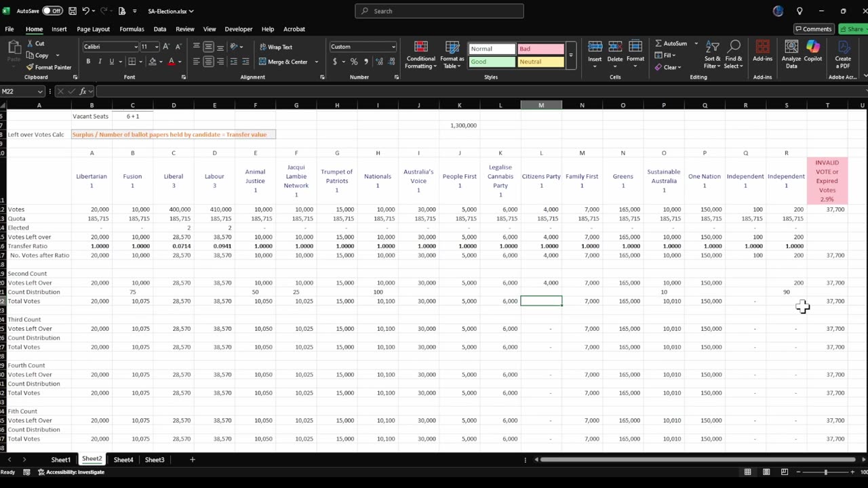The image size is (868, 488).
Task: Apply Comma Style
Action: [x=366, y=62]
